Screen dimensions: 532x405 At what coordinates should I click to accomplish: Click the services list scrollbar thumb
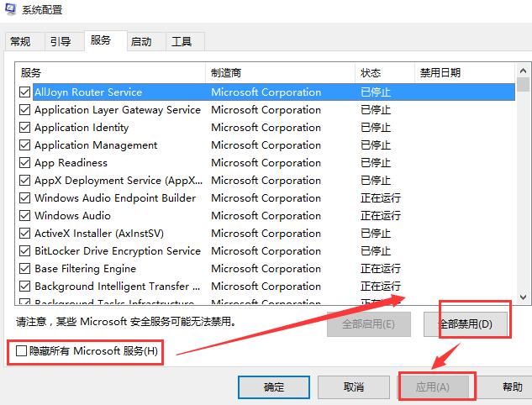[523, 85]
